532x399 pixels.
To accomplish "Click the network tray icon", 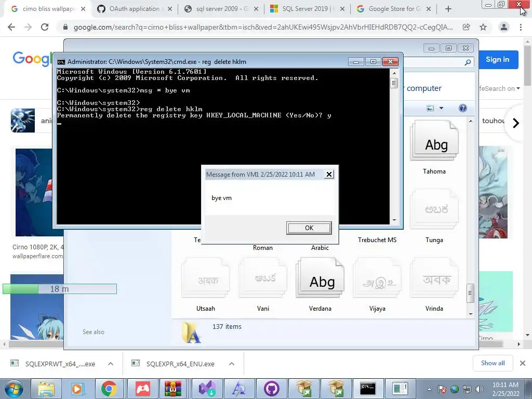I will click(x=467, y=389).
